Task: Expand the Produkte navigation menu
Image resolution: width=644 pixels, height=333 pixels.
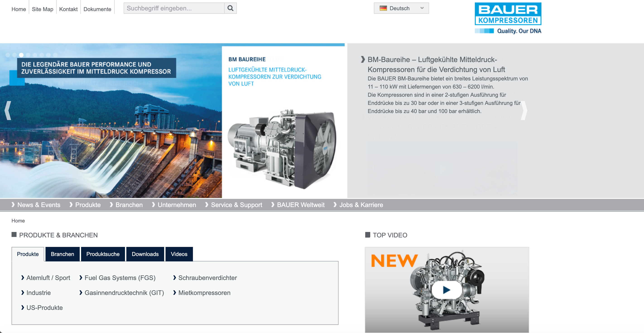Action: [88, 205]
